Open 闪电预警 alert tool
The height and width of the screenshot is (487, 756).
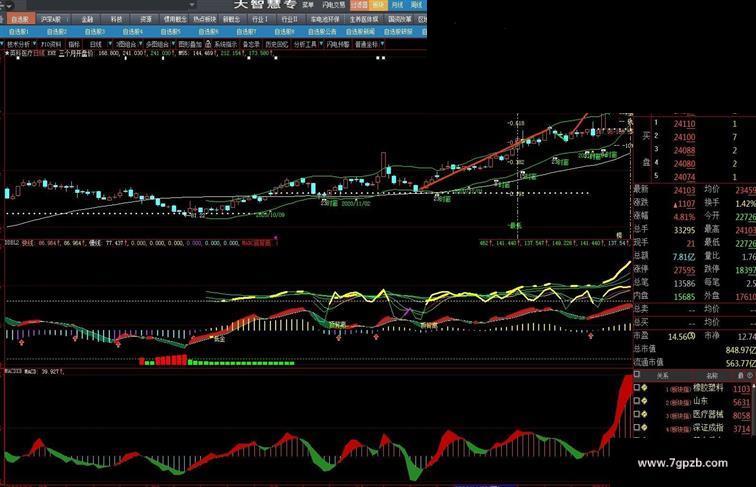click(338, 44)
